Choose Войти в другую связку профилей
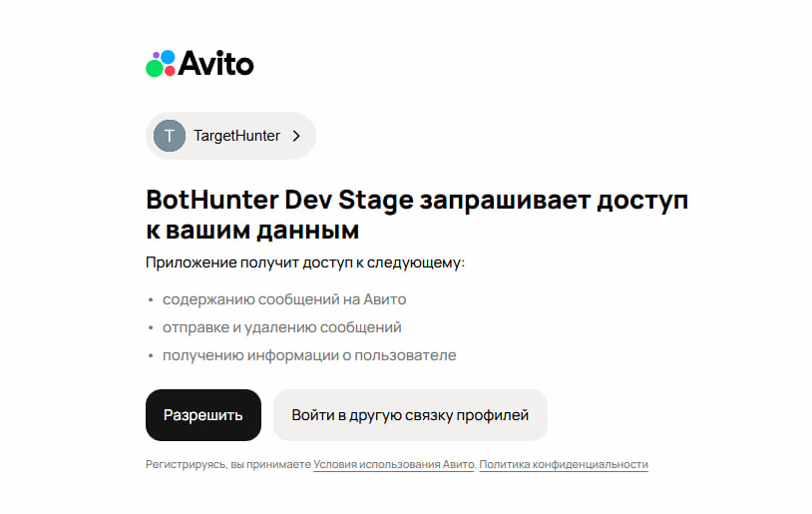812x514 pixels. 410,415
